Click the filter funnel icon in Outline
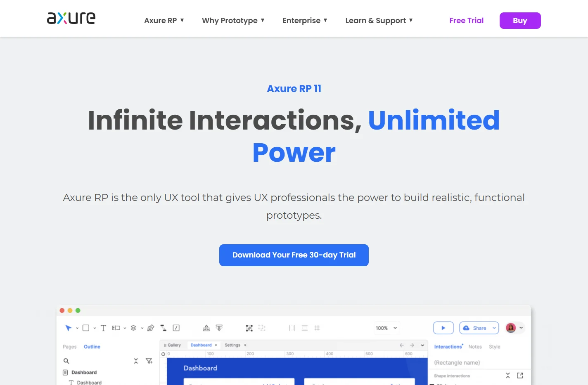Viewport: 588px width, 385px height. click(x=149, y=361)
